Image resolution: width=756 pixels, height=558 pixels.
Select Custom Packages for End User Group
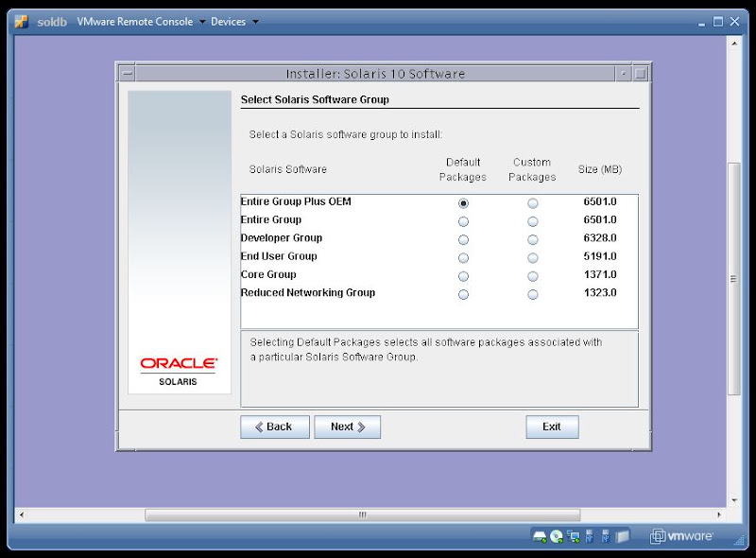[x=533, y=258]
